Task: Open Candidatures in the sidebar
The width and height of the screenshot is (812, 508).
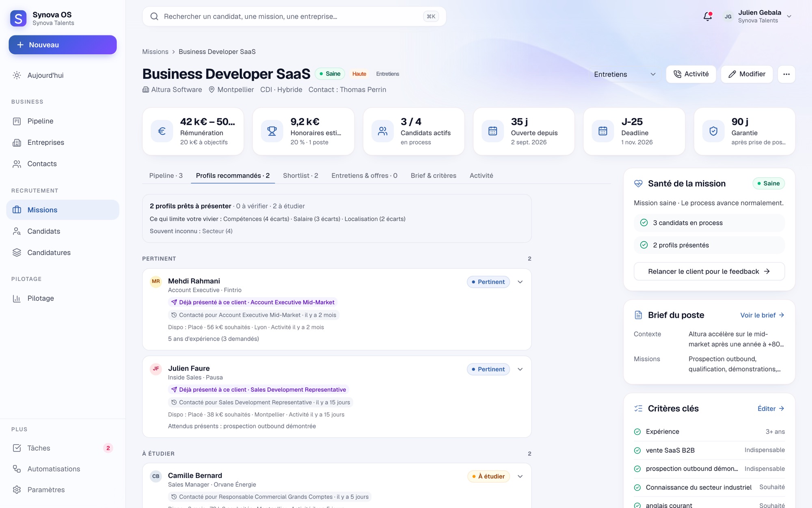Action: 63,252
